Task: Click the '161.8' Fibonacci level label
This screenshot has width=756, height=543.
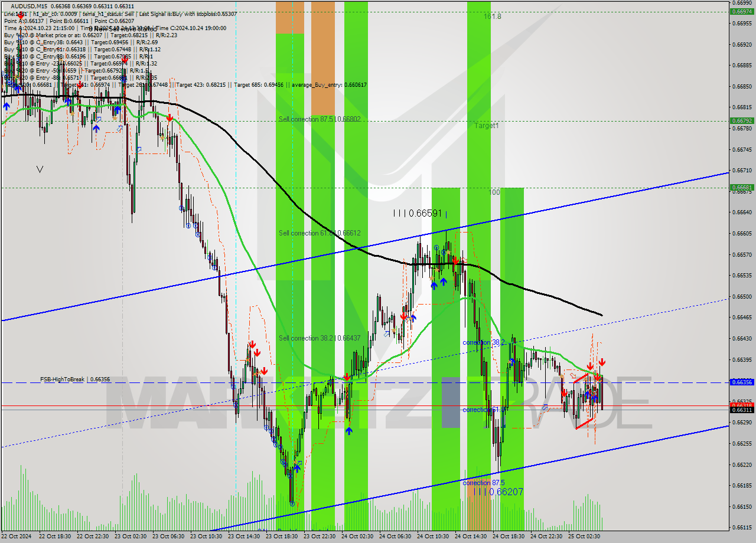Action: coord(492,17)
